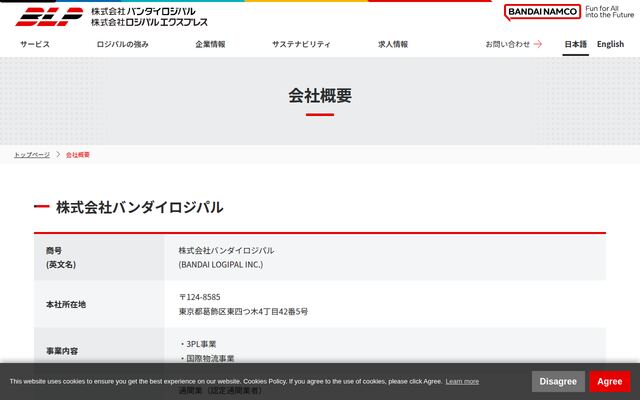The height and width of the screenshot is (400, 640).
Task: Open the ロジパルの強み menu
Action: coord(122,44)
